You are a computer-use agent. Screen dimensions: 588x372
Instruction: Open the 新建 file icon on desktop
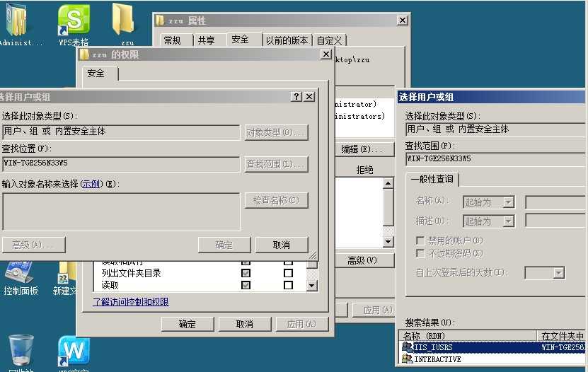click(x=66, y=278)
